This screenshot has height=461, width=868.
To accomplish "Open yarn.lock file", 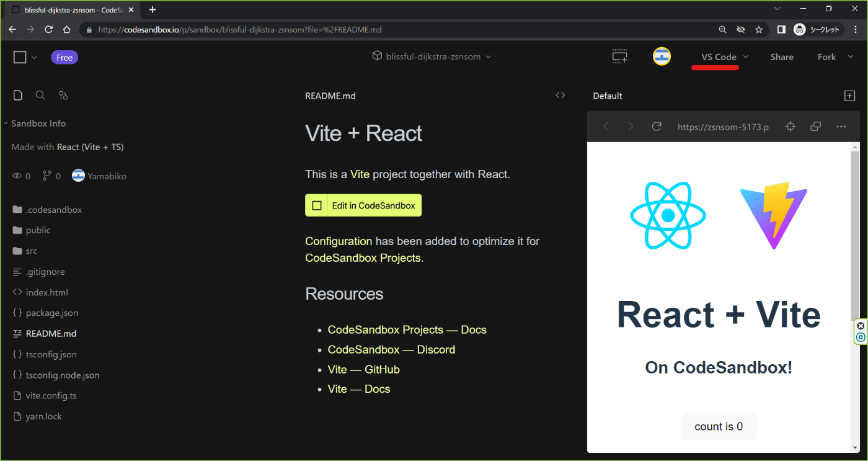I will [37, 416].
